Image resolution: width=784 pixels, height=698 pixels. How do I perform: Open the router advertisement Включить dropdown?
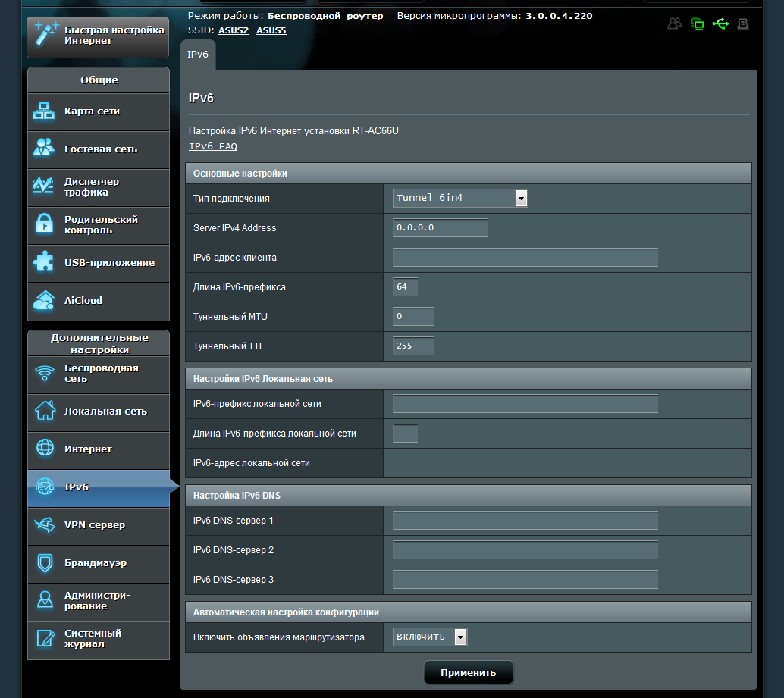(430, 637)
